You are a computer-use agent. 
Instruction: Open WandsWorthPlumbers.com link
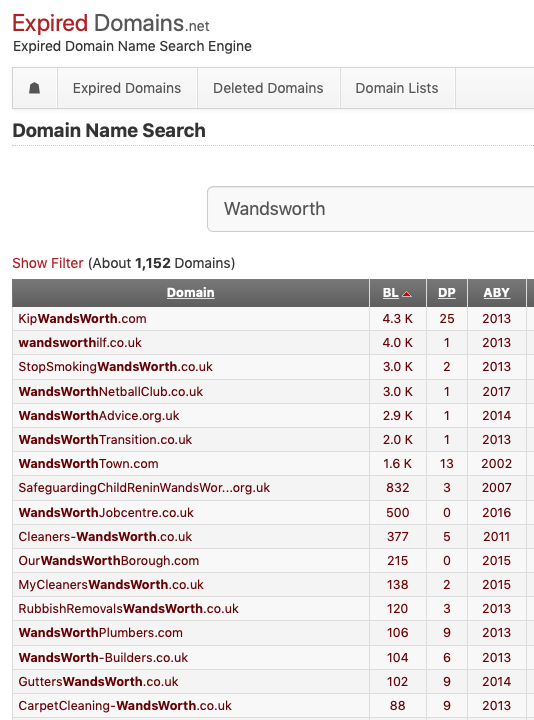pos(101,633)
